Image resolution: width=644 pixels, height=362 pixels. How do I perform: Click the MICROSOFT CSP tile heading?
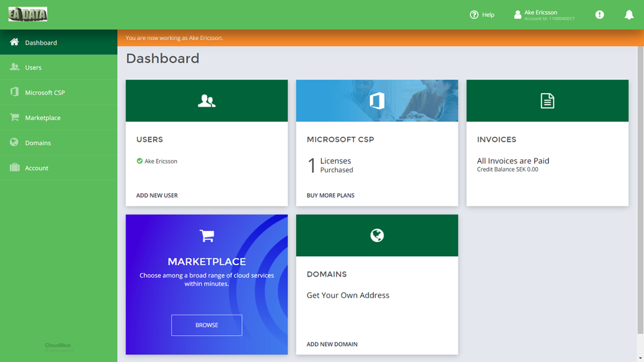pyautogui.click(x=340, y=139)
